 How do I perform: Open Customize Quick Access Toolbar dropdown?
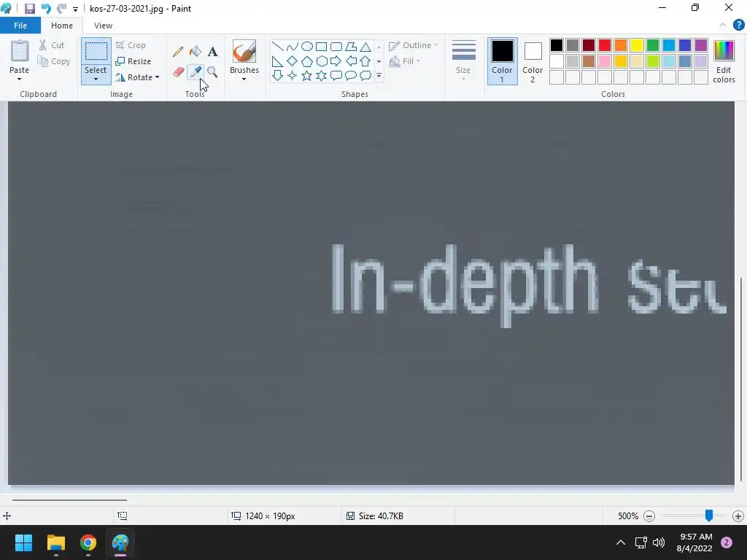75,9
